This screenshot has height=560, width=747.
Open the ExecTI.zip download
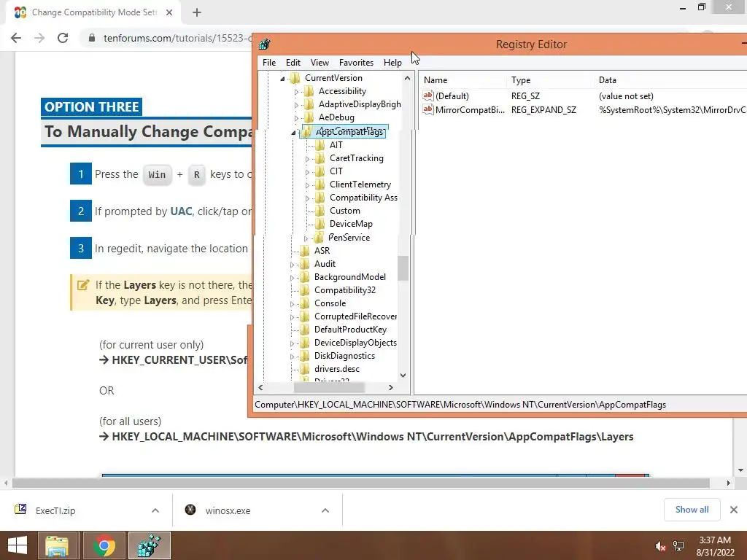click(x=55, y=510)
